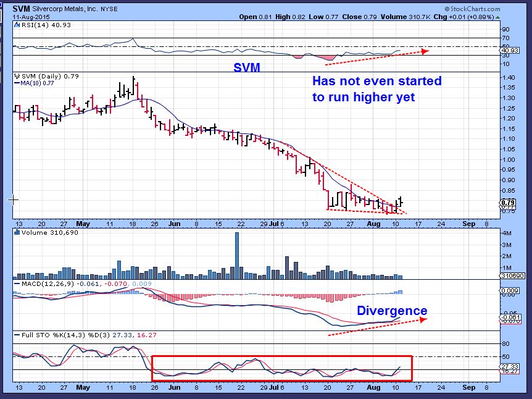The height and width of the screenshot is (399, 532).
Task: Select the candlestick icon beside SVM (Daily)
Action: click(17, 76)
